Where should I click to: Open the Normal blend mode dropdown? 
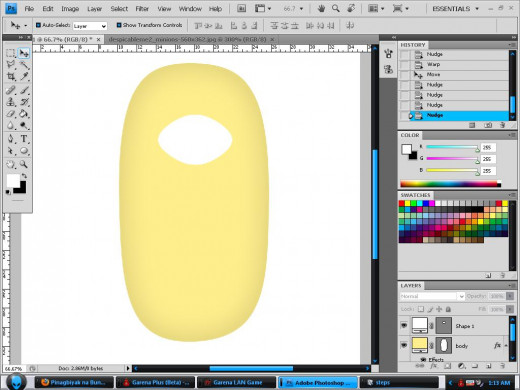tap(432, 296)
